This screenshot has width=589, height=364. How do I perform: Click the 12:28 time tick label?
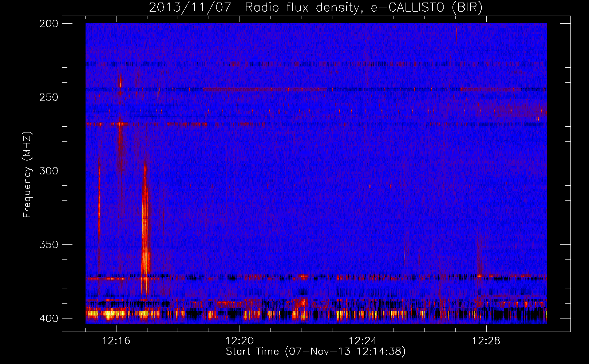(x=486, y=341)
